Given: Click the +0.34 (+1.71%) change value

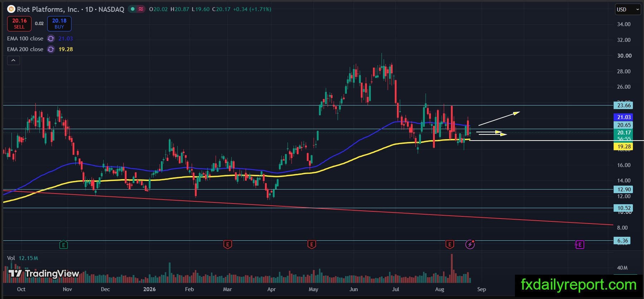Looking at the screenshot, I should [252, 9].
